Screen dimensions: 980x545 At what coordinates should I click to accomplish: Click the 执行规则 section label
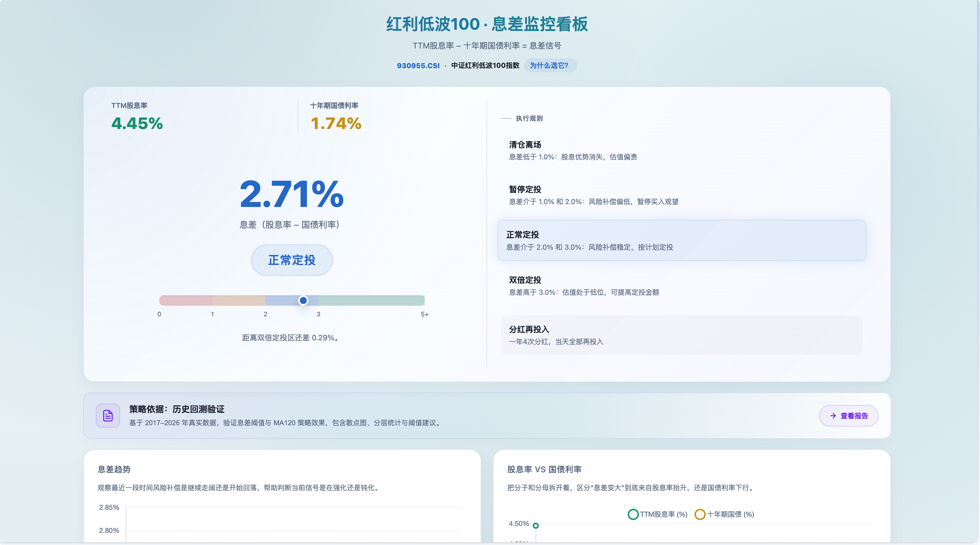(529, 118)
